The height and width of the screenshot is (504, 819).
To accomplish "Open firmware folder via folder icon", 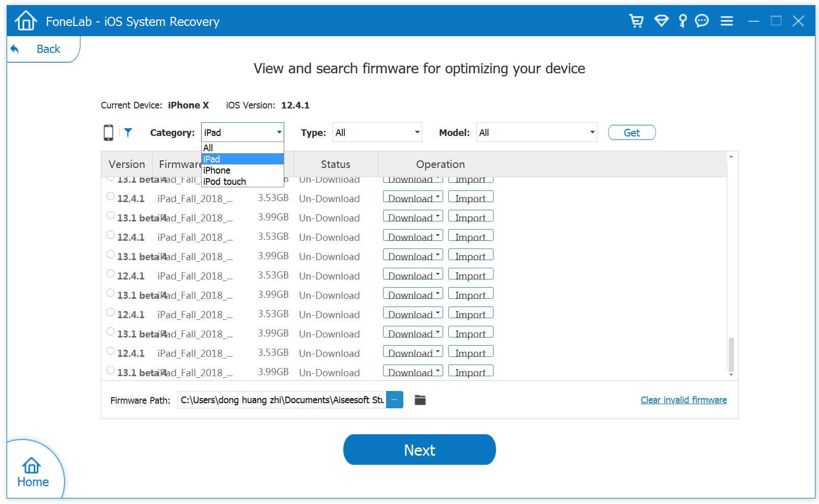I will pos(420,400).
